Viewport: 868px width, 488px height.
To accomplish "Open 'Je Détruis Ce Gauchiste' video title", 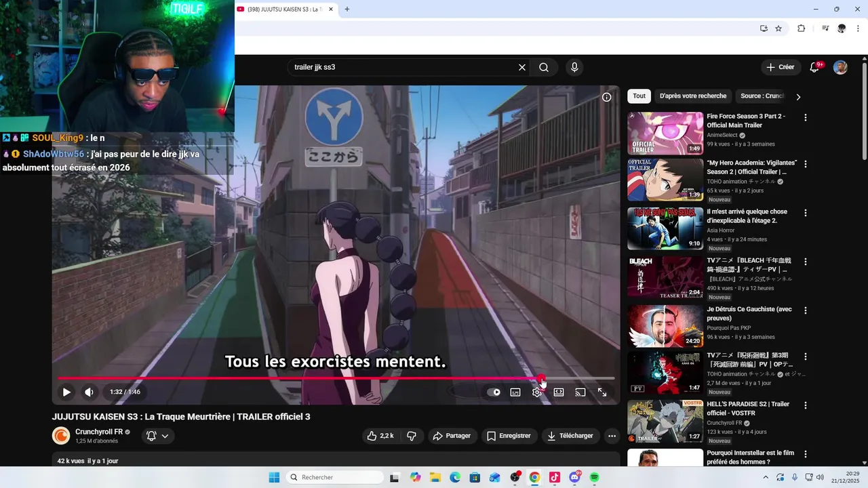I will click(x=749, y=314).
